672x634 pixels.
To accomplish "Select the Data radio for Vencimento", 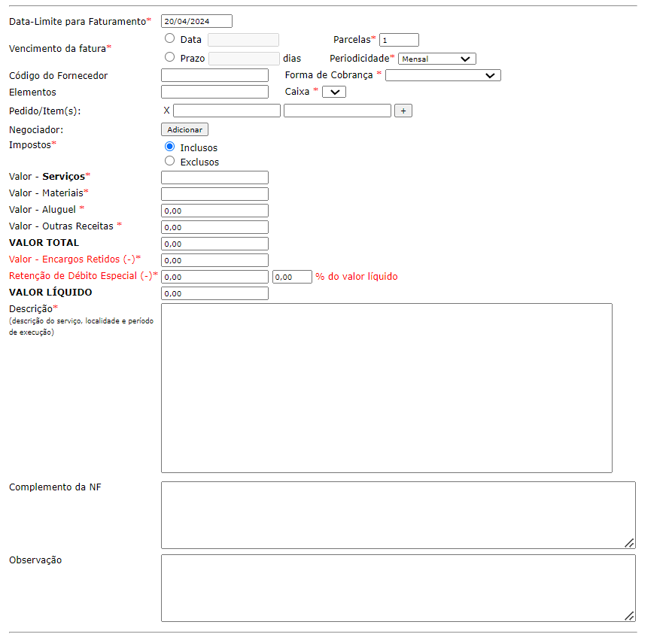I will [169, 38].
